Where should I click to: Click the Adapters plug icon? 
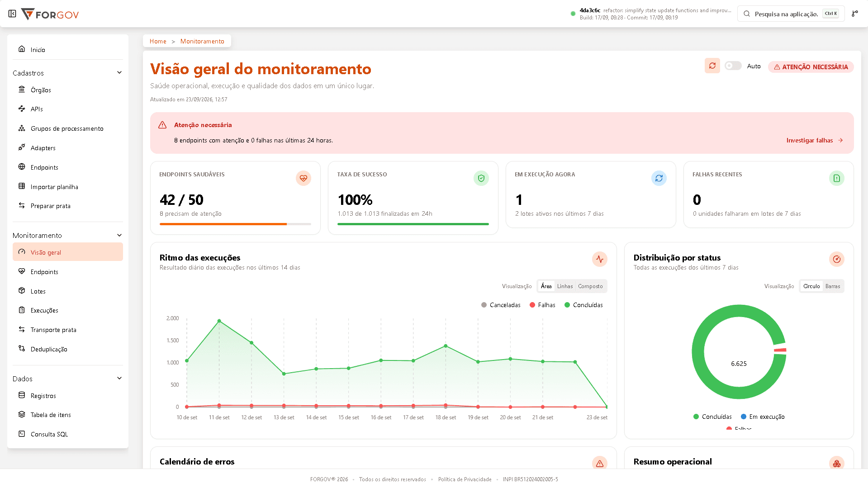(22, 147)
